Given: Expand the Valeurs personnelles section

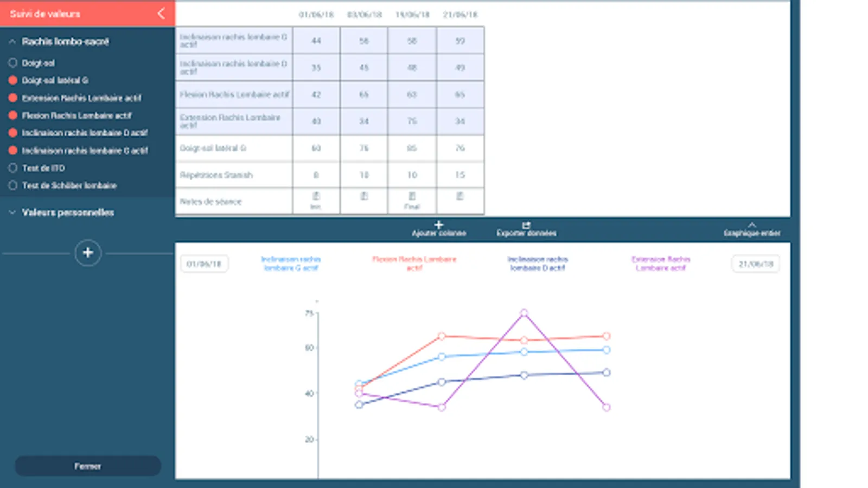Looking at the screenshot, I should point(11,213).
